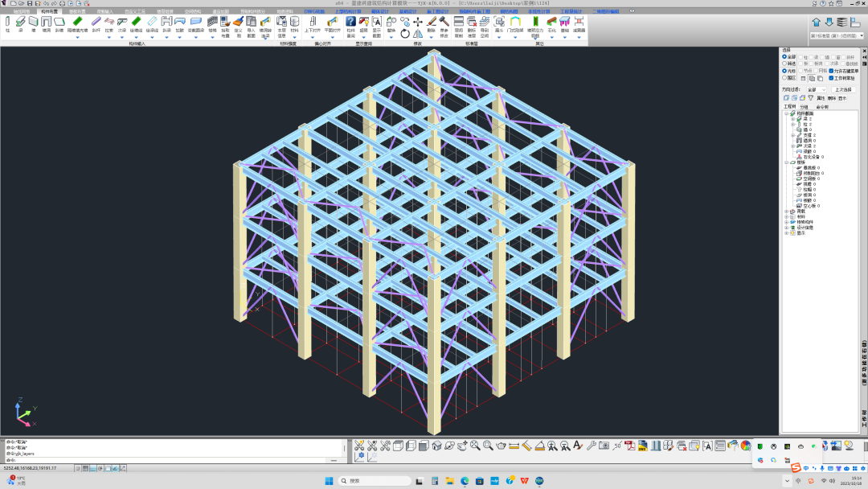Expand the 荷载 tree node

tap(787, 211)
